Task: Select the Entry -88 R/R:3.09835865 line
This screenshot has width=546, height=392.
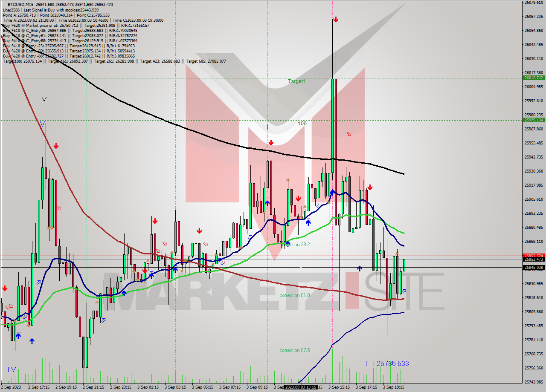Action: tap(69, 56)
